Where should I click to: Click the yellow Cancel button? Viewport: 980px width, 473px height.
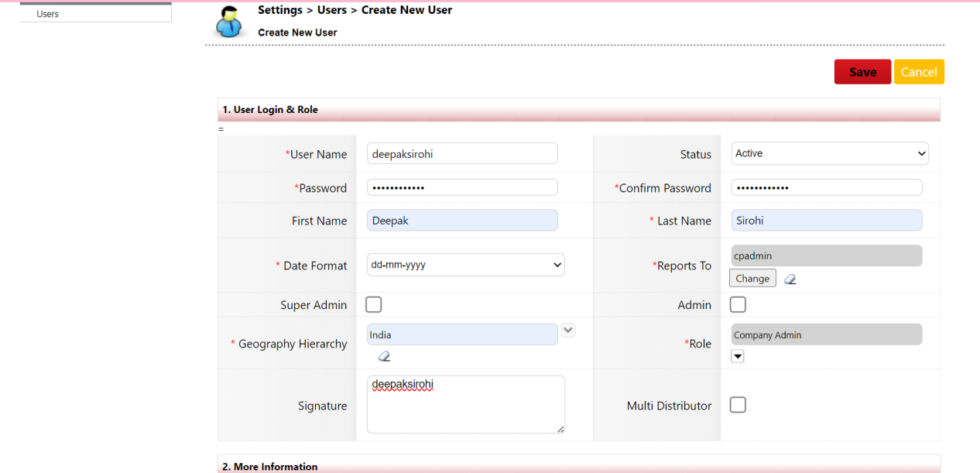(919, 72)
